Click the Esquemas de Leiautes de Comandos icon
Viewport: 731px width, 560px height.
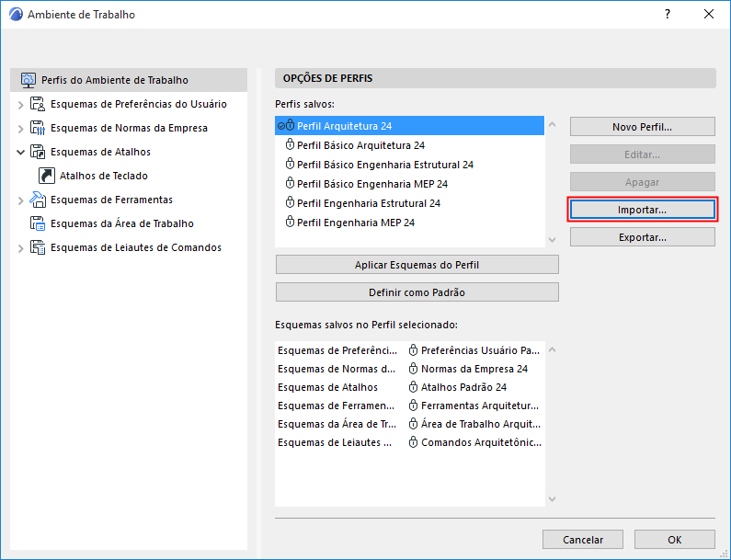tap(38, 247)
